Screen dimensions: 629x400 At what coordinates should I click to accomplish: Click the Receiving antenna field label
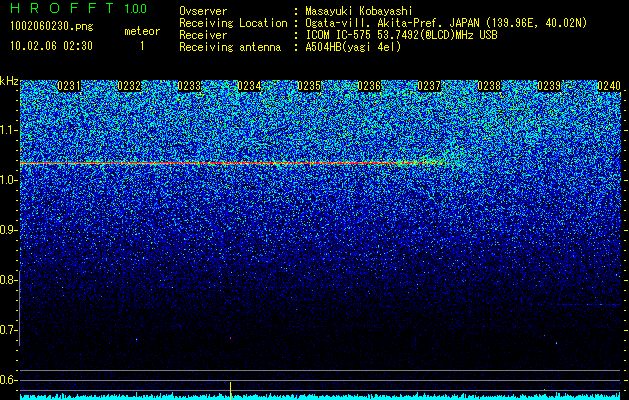coord(230,47)
